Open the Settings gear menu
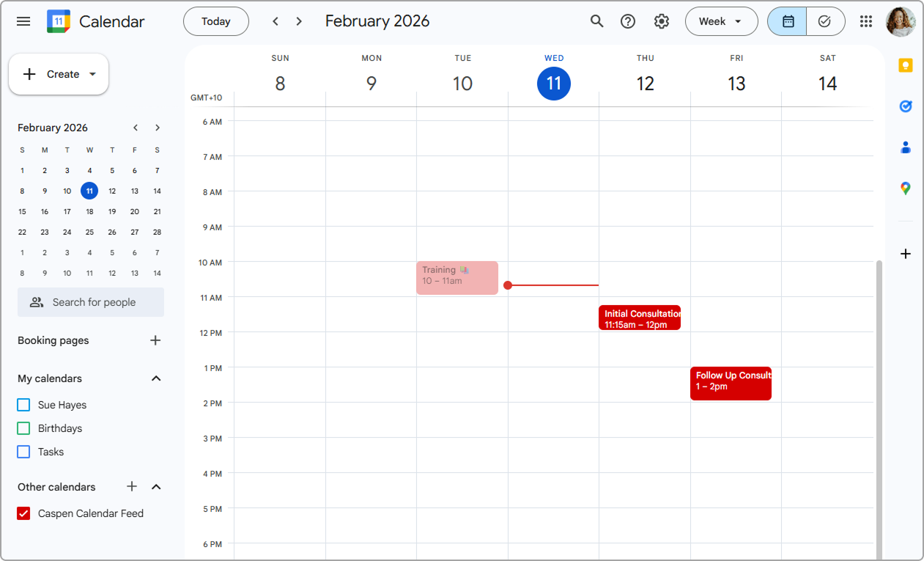 [662, 21]
